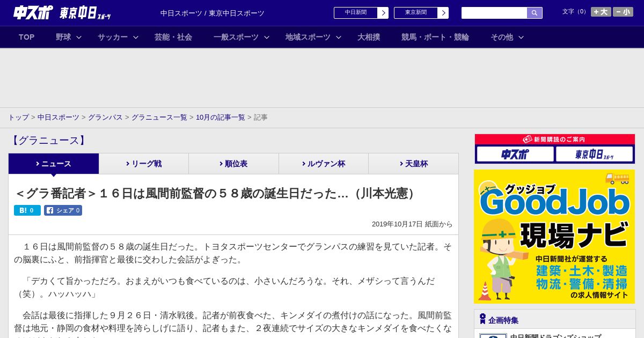Follow the トップ breadcrumb link
The image size is (644, 338).
pos(18,117)
